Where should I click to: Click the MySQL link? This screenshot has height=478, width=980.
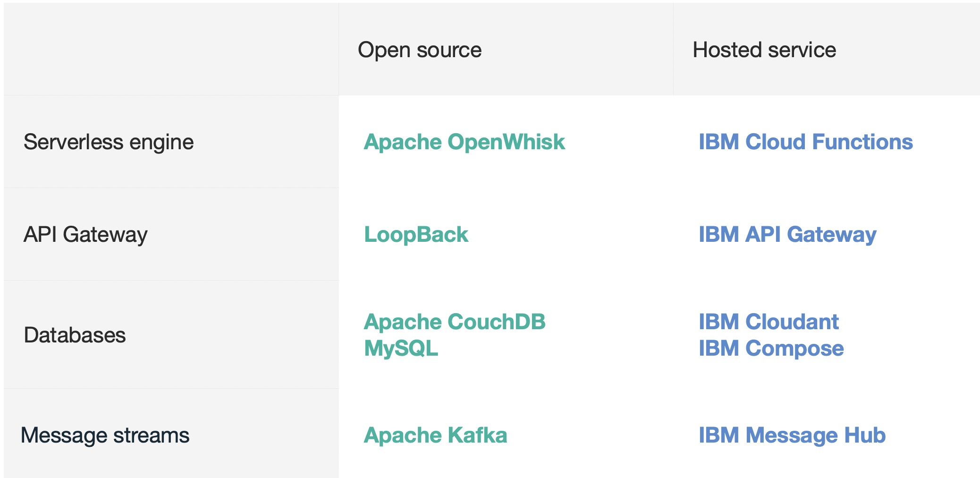coord(401,349)
